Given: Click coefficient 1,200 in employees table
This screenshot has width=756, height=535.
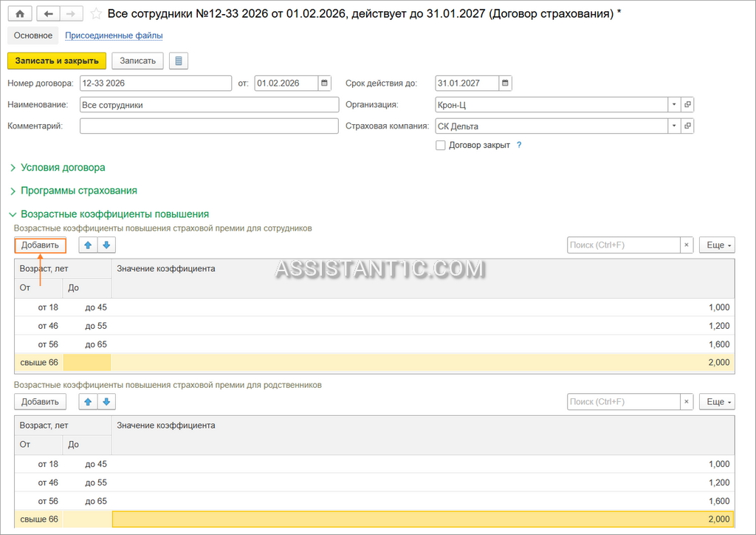Looking at the screenshot, I should (x=719, y=326).
